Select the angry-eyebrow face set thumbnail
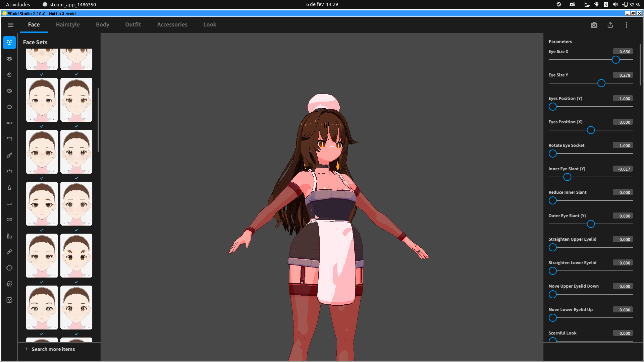Screen dimensions: 644x362 tap(76, 256)
